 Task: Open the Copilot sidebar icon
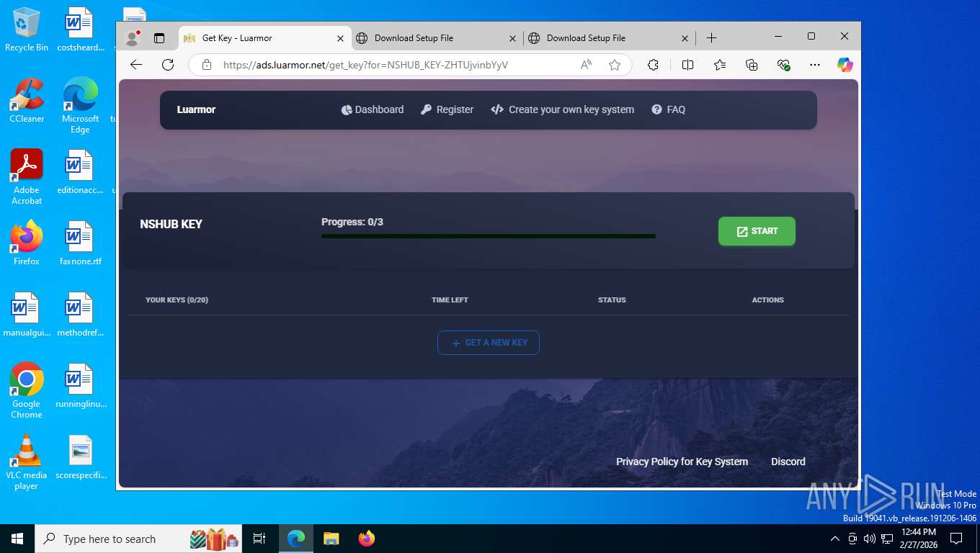coord(845,65)
